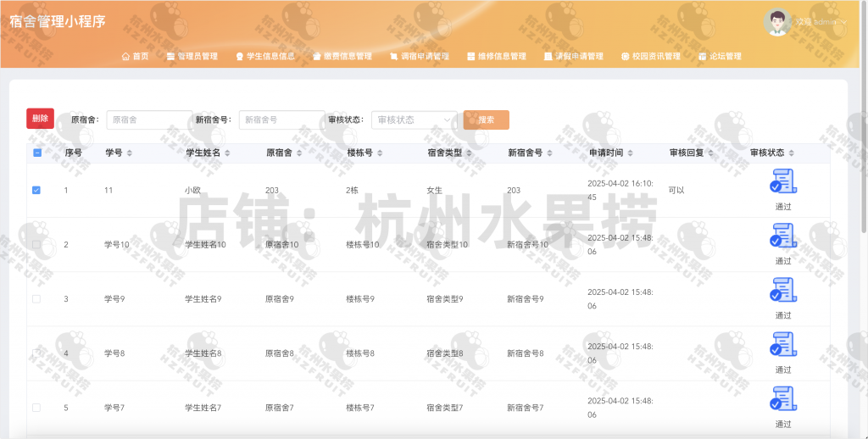Expand the admin user dropdown arrow

coord(843,22)
